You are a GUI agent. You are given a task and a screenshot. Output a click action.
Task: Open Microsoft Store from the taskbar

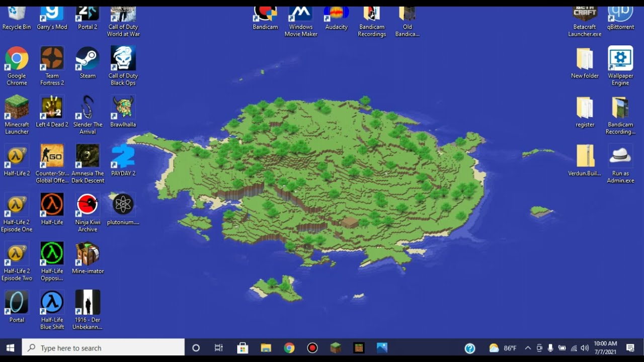click(x=243, y=348)
